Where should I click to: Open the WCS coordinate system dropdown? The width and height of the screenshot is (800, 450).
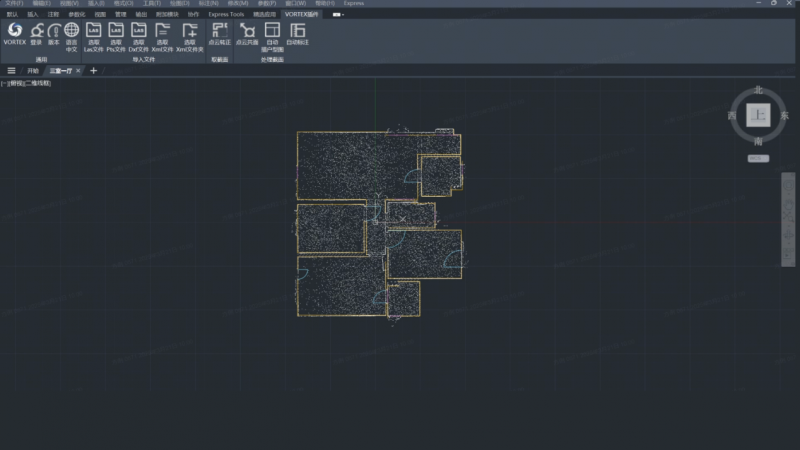(758, 159)
